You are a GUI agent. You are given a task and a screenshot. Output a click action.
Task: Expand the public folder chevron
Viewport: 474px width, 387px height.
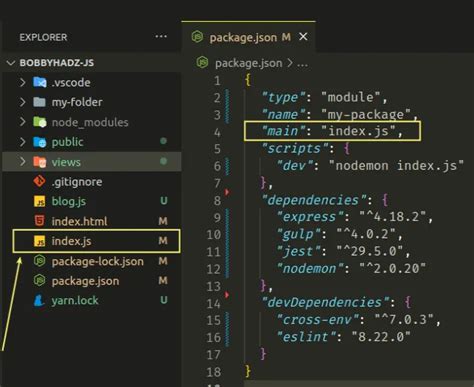[x=22, y=142]
